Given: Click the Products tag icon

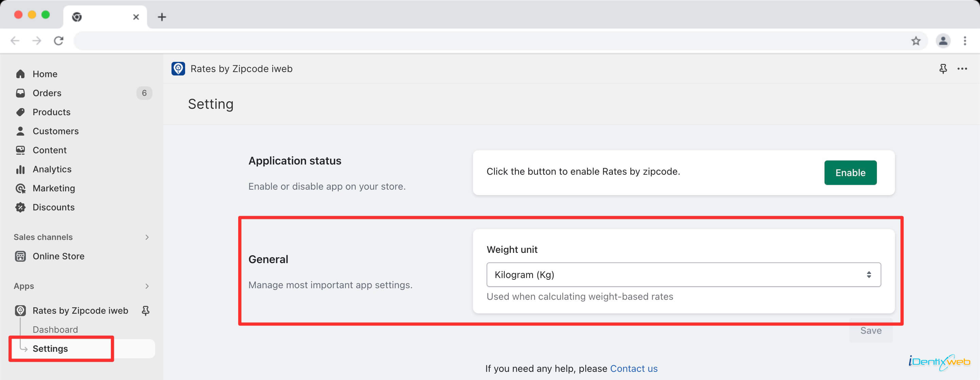Looking at the screenshot, I should click(20, 112).
